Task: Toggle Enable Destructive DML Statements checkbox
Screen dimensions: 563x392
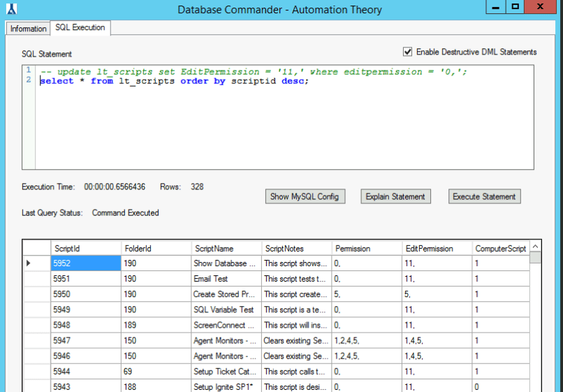Action: pos(408,52)
